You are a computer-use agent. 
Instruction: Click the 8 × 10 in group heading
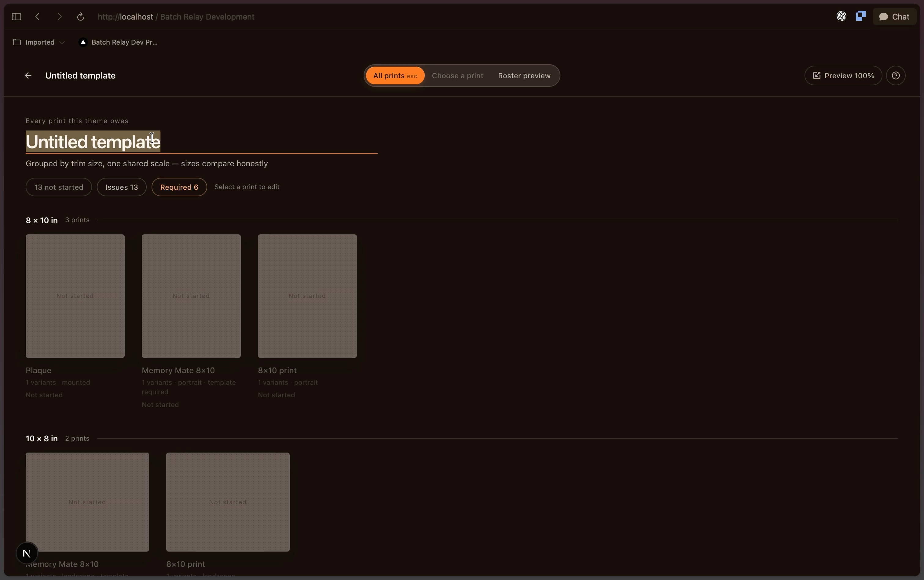(42, 220)
